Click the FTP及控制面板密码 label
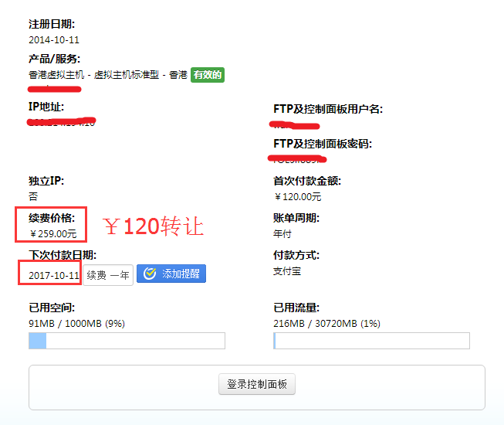The width and height of the screenshot is (504, 425). [x=323, y=144]
